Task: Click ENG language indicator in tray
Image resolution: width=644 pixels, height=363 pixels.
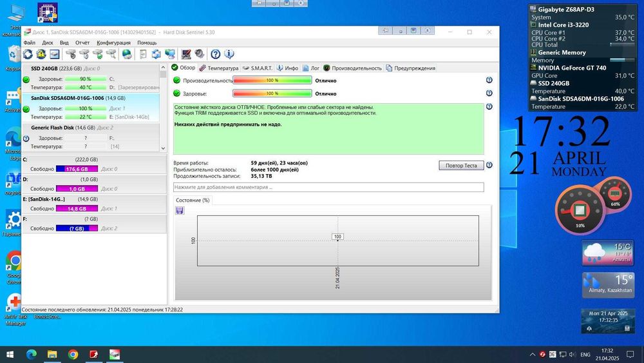Action: (585, 355)
